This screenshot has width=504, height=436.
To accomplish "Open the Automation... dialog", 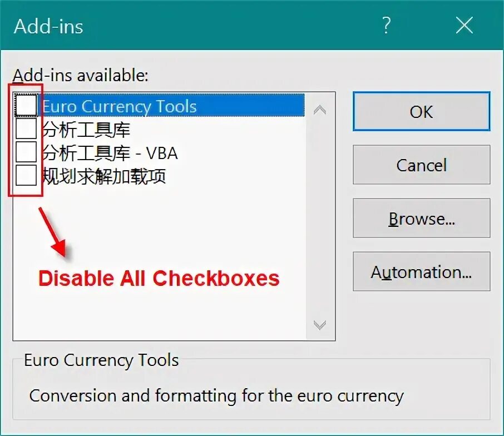I will 422,271.
